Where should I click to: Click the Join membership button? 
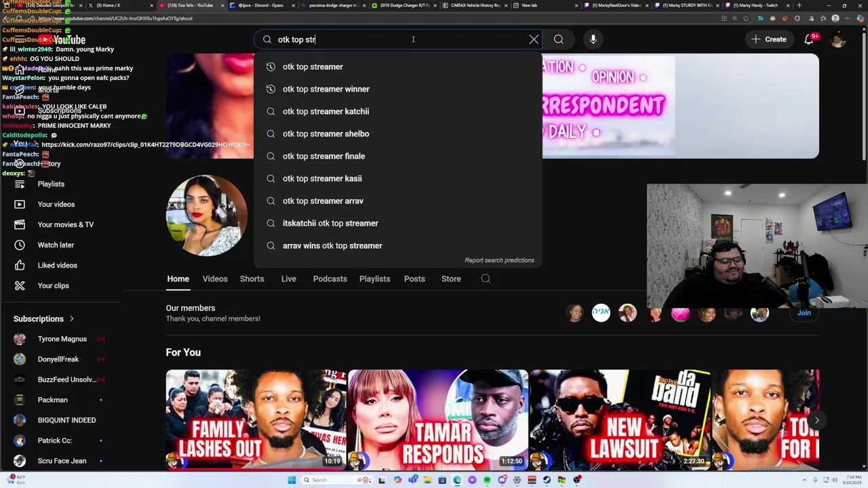point(804,313)
